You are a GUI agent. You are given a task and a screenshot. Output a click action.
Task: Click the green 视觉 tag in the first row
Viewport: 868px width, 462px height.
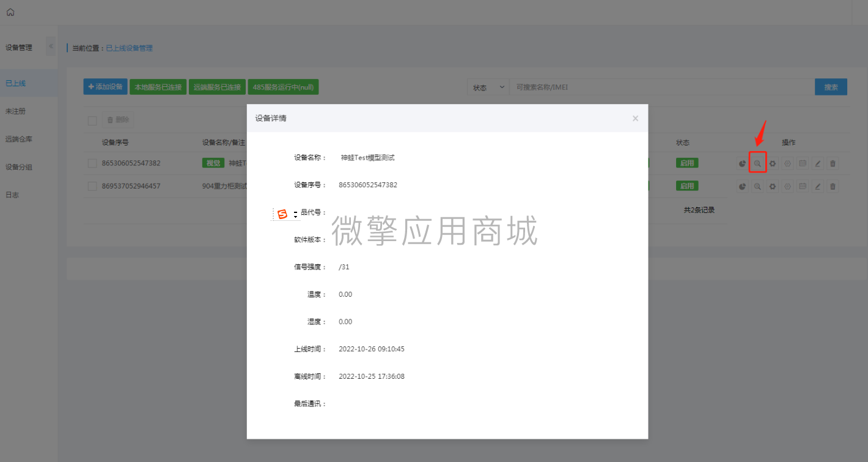(x=213, y=163)
